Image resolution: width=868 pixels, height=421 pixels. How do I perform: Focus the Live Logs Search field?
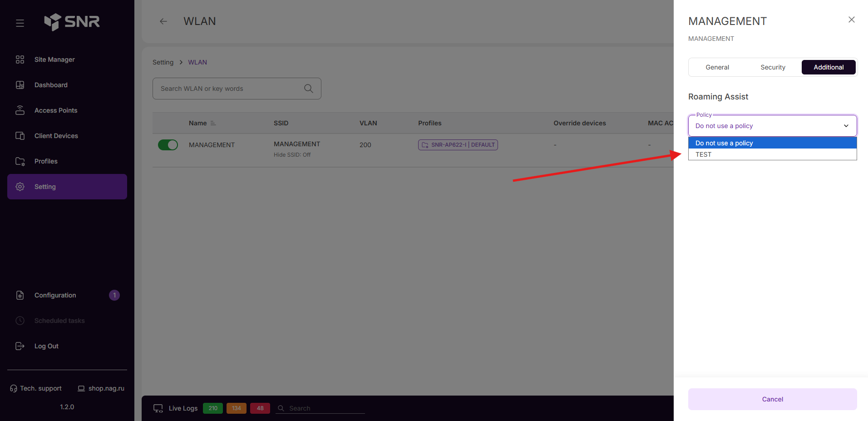click(x=321, y=408)
